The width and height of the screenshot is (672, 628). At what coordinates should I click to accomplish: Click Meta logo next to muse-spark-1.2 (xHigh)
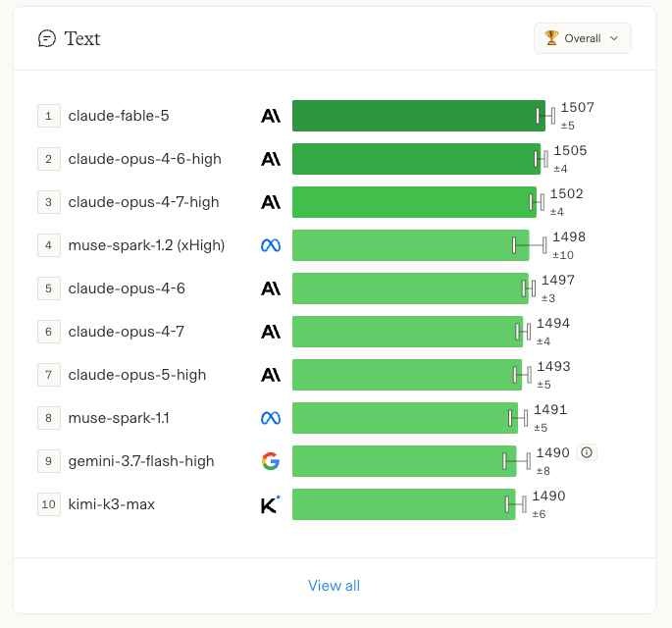click(271, 245)
